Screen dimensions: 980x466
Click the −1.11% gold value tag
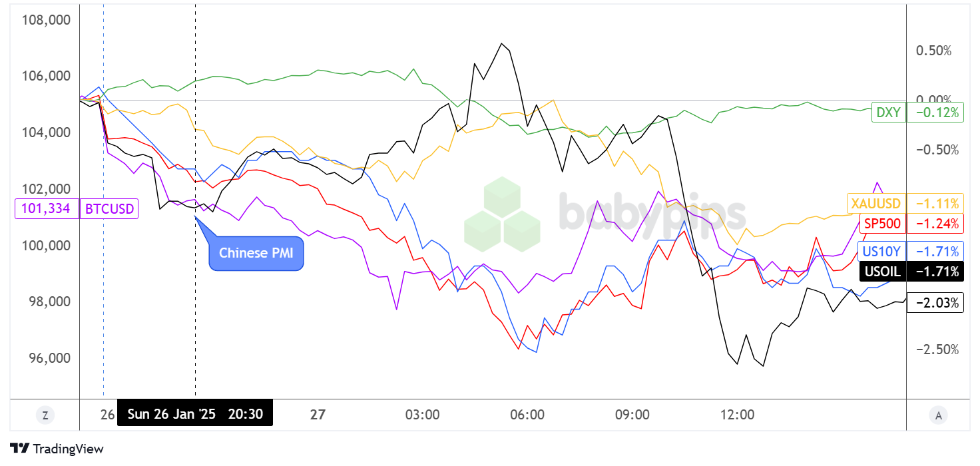937,203
